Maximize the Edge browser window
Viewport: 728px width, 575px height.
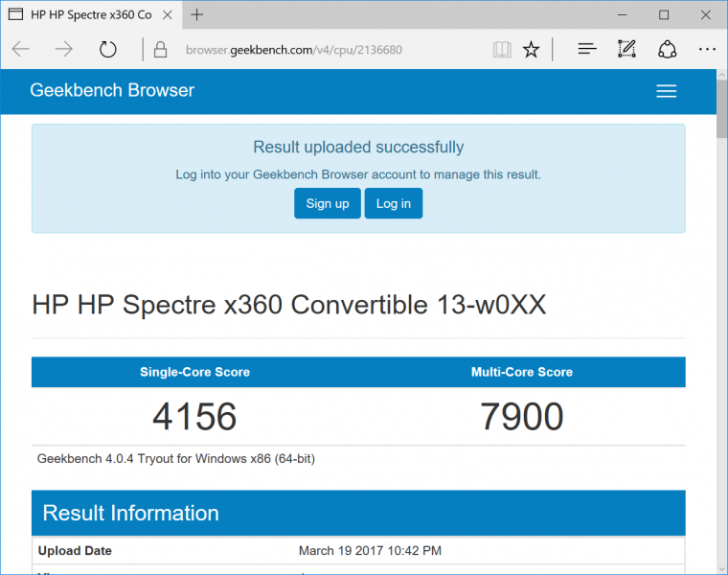click(664, 15)
